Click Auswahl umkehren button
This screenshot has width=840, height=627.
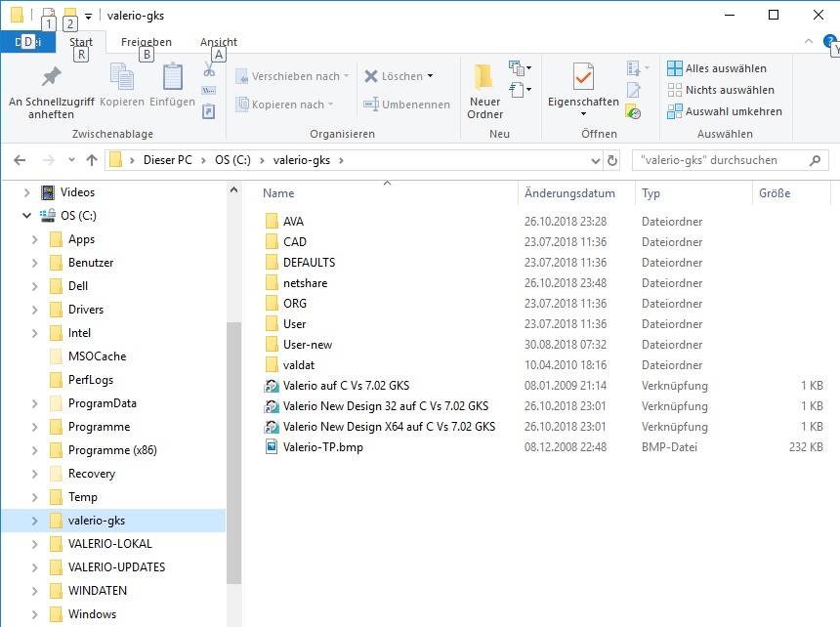tap(724, 111)
